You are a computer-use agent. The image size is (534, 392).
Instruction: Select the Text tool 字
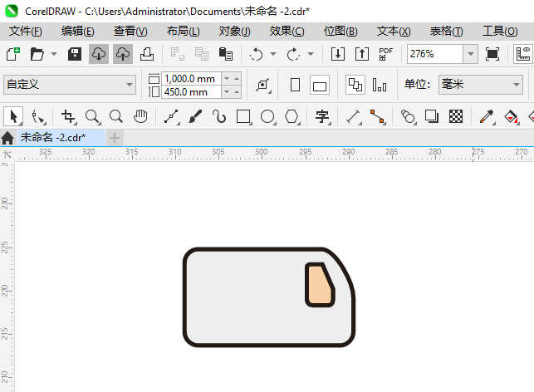(x=322, y=116)
